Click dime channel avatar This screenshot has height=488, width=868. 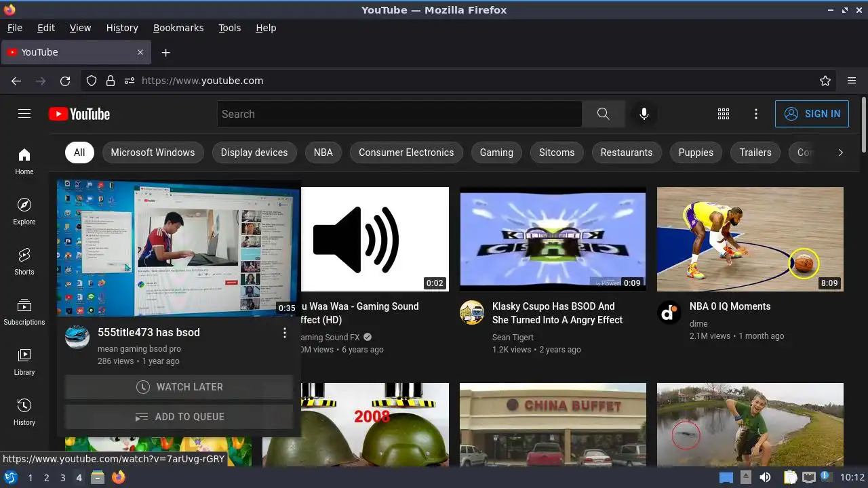tap(669, 312)
